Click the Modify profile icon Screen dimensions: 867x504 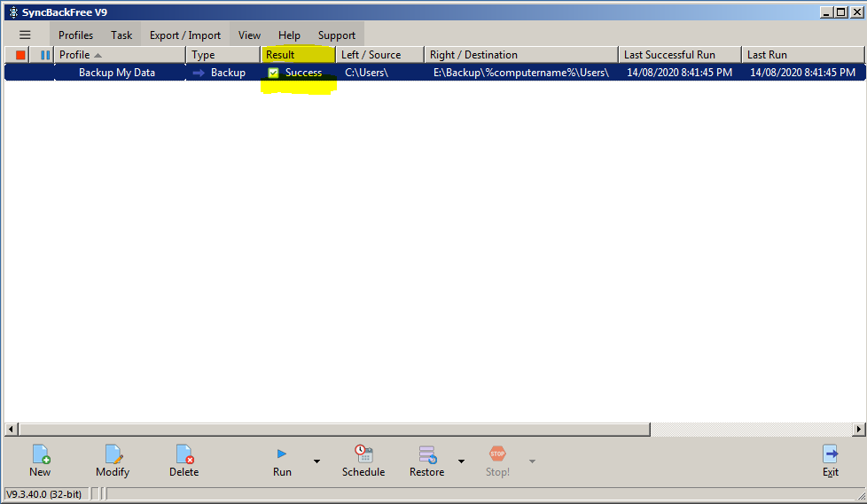pos(113,454)
